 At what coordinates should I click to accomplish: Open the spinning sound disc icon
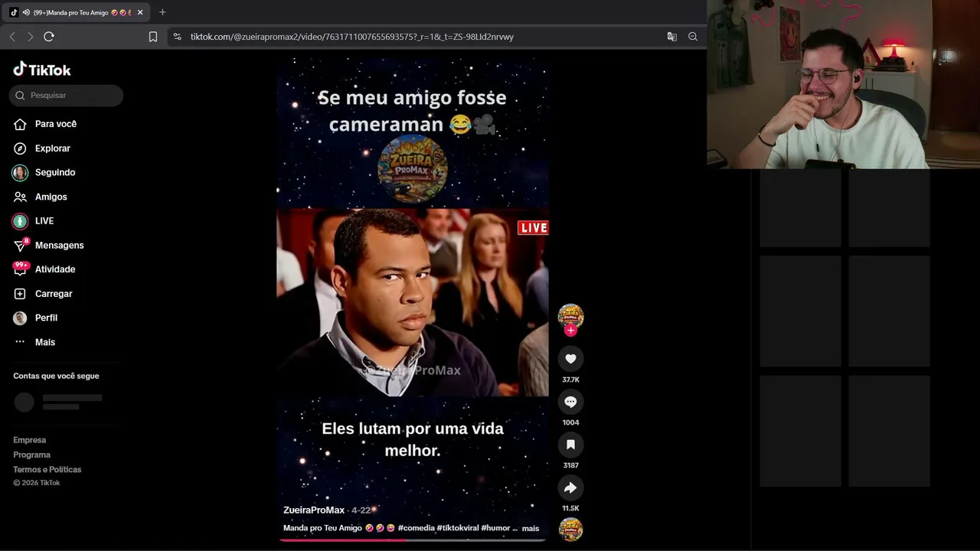[x=570, y=530]
